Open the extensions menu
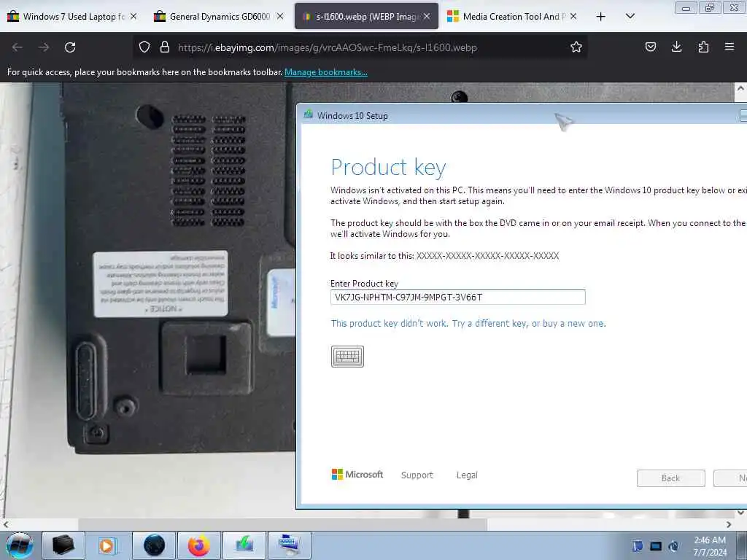The height and width of the screenshot is (560, 747). click(703, 47)
